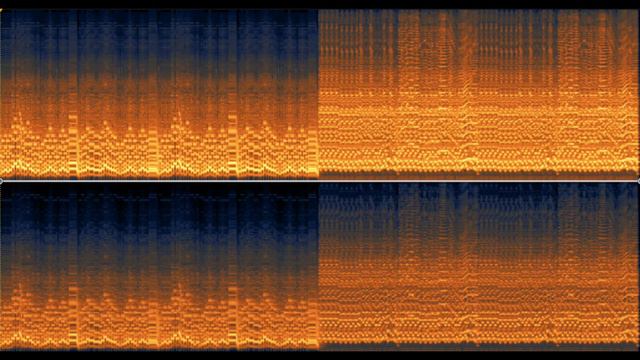Click the upper channel spectrogram display

click(x=320, y=94)
